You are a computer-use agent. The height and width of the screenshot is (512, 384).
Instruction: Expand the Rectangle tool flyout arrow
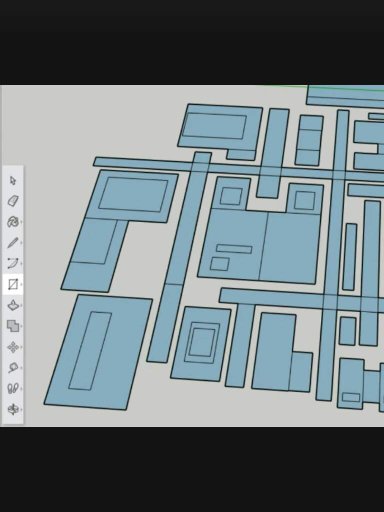[x=21, y=284]
